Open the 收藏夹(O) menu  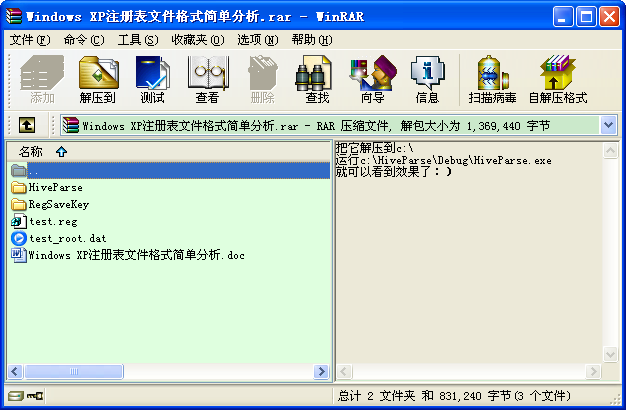pos(198,40)
